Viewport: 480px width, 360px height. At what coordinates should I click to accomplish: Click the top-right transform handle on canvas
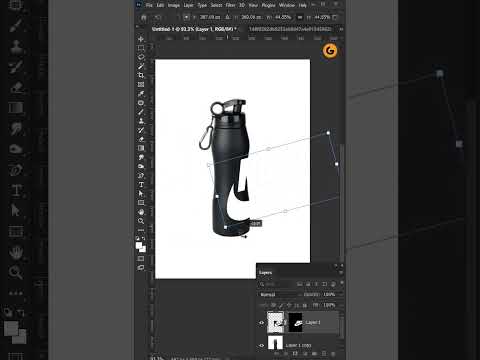point(328,133)
